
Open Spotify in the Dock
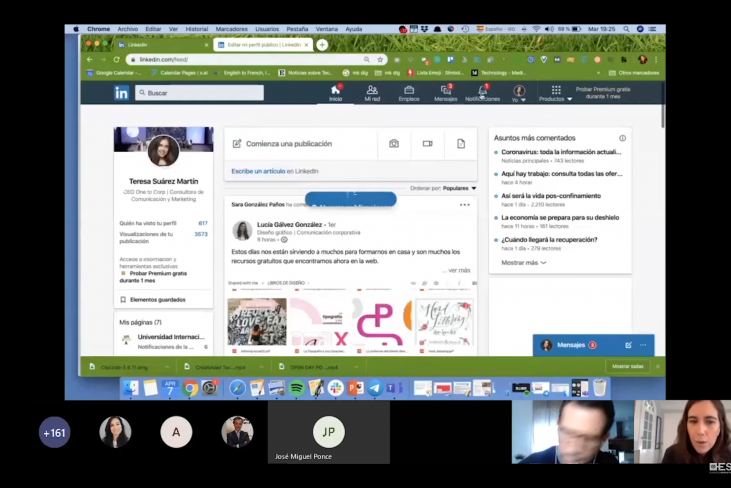click(x=297, y=388)
